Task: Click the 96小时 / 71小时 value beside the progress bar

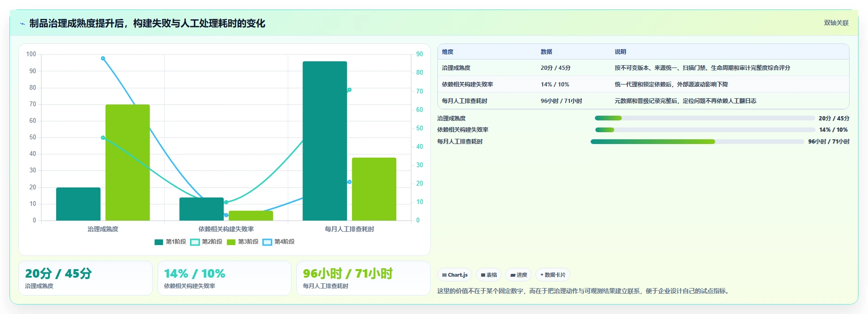Action: 829,142
